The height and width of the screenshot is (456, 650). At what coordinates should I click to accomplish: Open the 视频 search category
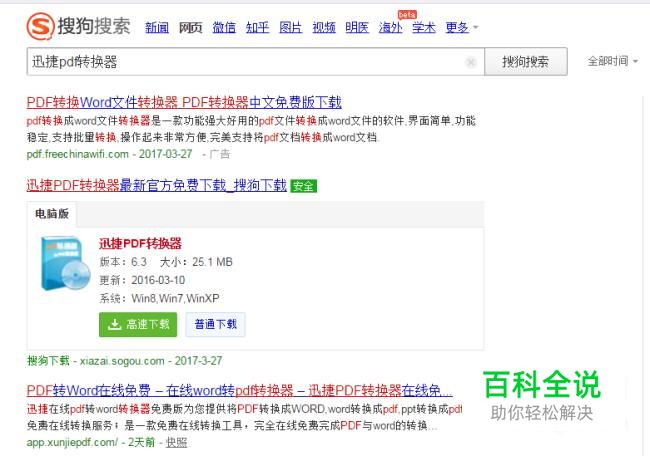324,28
